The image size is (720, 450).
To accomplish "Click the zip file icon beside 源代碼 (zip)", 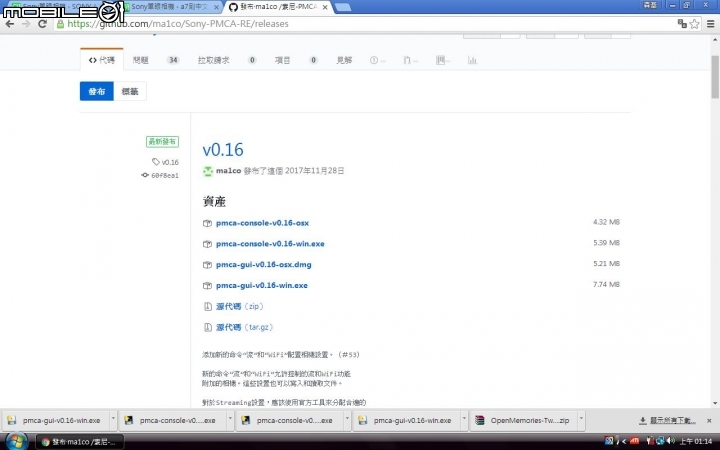I will click(207, 307).
